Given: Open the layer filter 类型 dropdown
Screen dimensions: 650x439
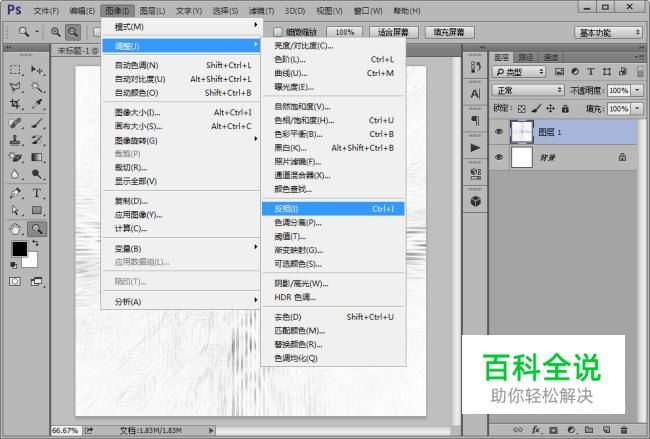Looking at the screenshot, I should click(520, 72).
